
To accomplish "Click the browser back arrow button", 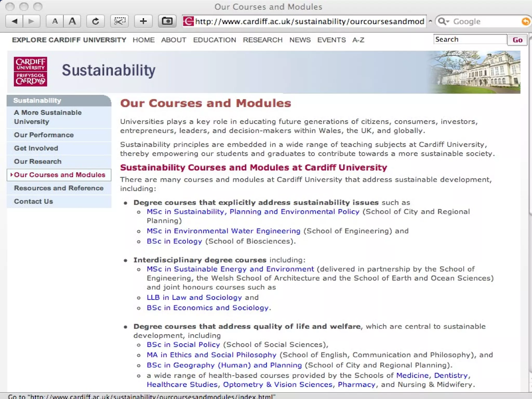I will pyautogui.click(x=15, y=21).
